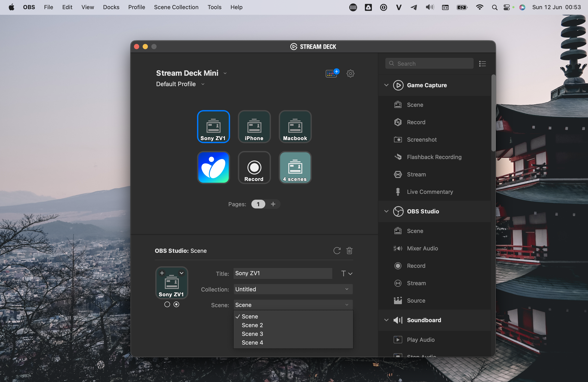Select the first key state radio

pos(167,304)
